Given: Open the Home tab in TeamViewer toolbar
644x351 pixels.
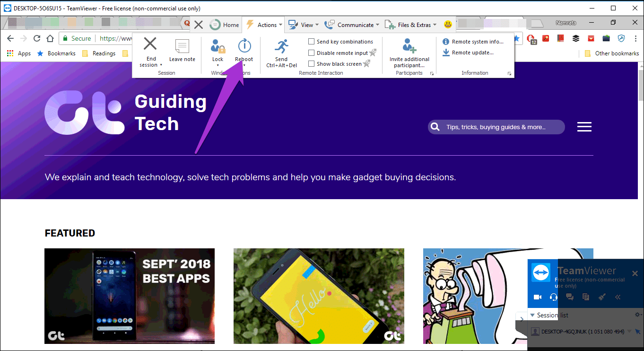Looking at the screenshot, I should pyautogui.click(x=225, y=25).
